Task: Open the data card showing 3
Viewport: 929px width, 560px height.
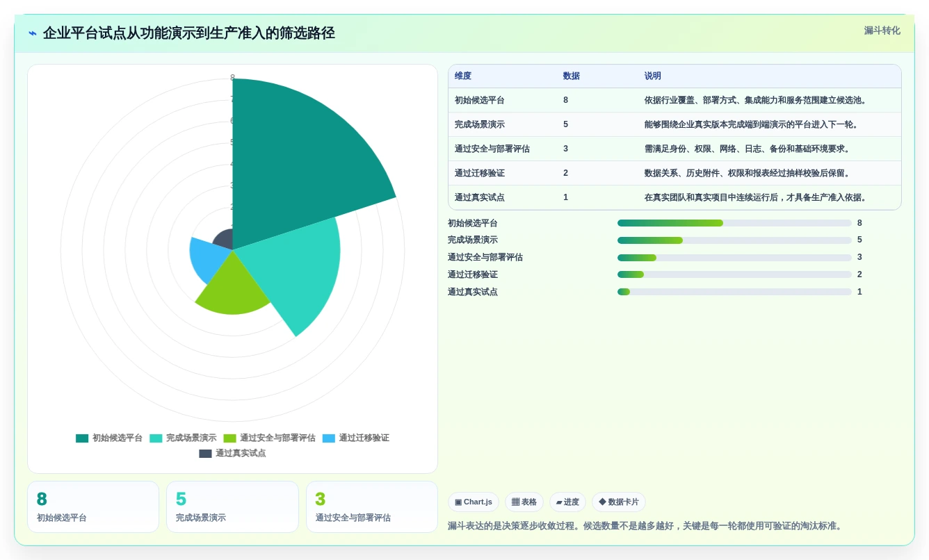Action: 372,507
